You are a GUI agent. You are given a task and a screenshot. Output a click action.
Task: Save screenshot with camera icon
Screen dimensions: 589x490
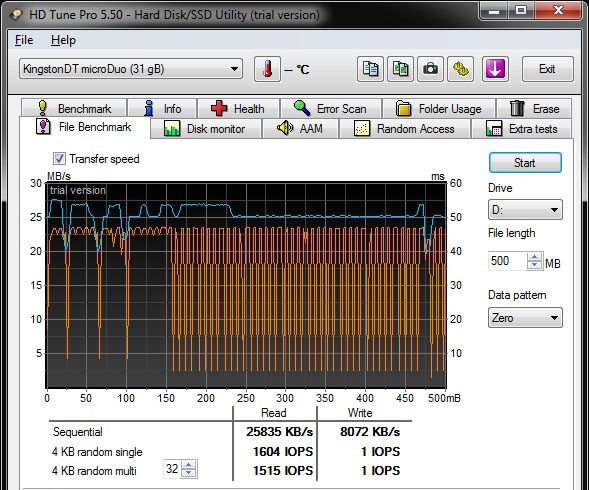(430, 69)
